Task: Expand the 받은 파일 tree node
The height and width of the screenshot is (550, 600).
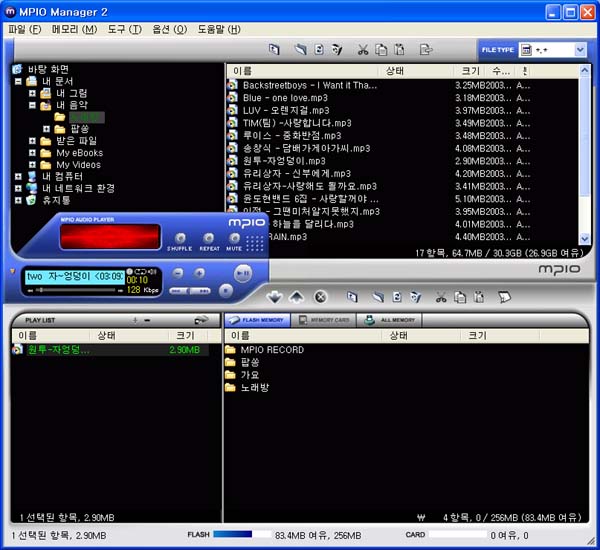Action: 32,141
